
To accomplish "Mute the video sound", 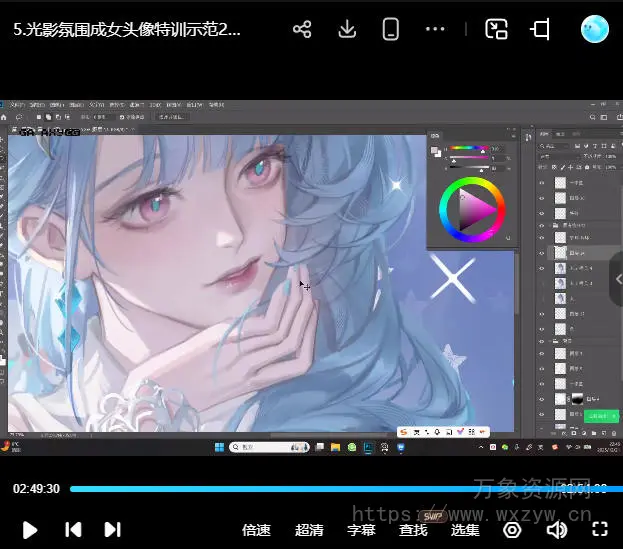I will pos(556,530).
